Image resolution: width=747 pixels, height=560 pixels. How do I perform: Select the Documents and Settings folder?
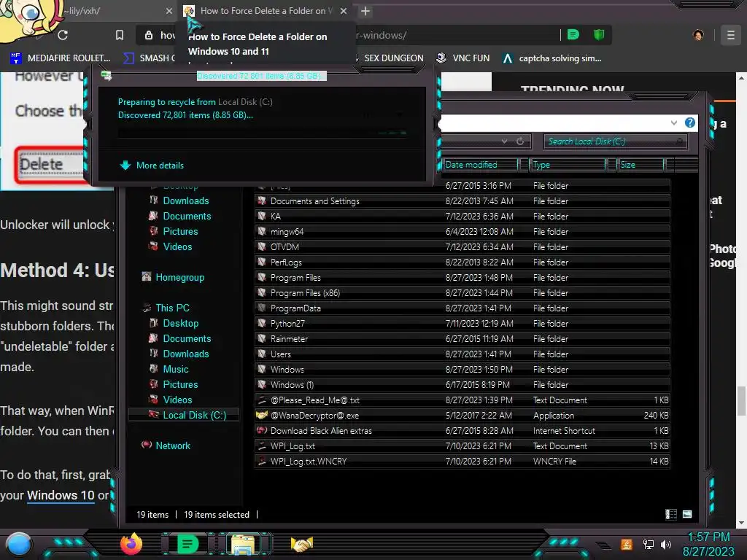point(462,201)
